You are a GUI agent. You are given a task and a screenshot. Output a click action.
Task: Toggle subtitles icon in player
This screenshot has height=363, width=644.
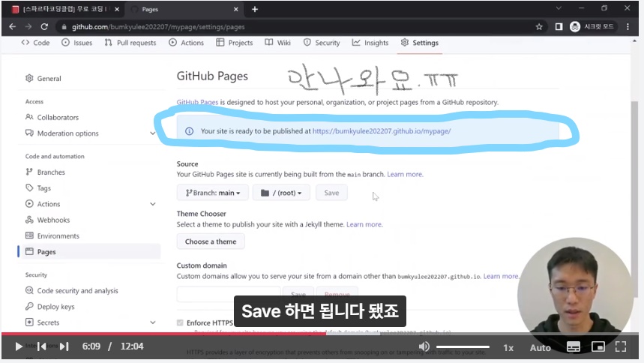point(574,347)
